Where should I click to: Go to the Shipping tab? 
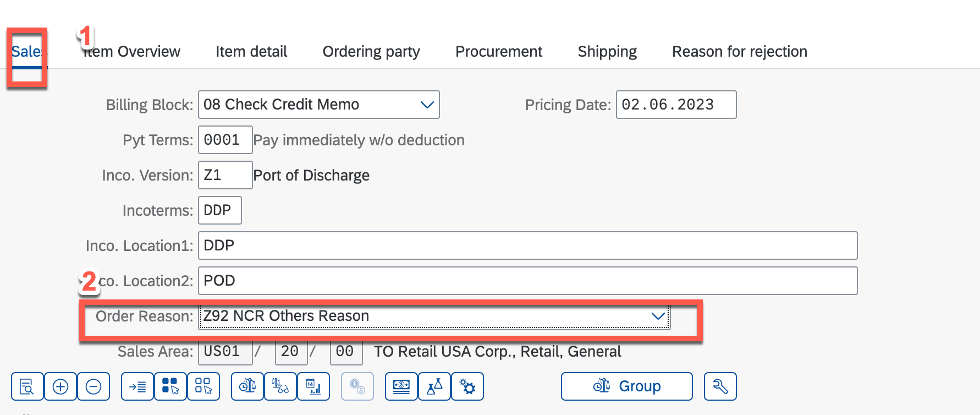607,52
